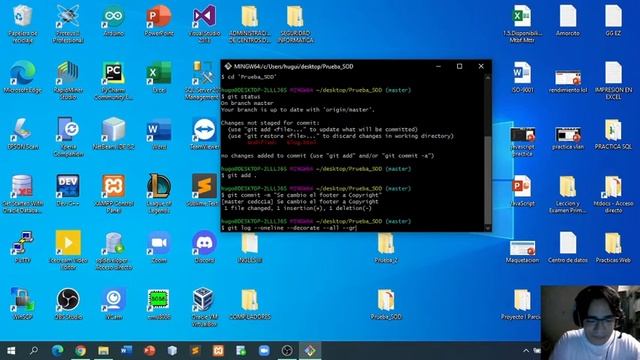Open the Practicas Web folder
The width and height of the screenshot is (640, 360).
pos(613,248)
